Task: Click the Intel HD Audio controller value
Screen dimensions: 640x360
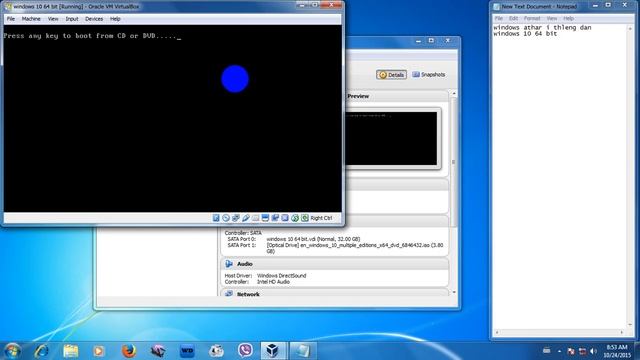Action: pyautogui.click(x=273, y=282)
